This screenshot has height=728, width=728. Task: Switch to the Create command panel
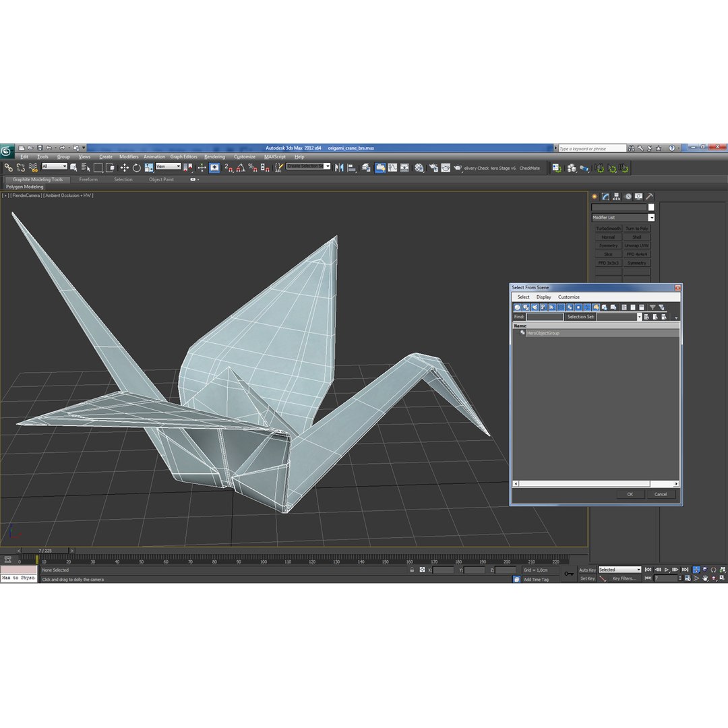(x=595, y=196)
